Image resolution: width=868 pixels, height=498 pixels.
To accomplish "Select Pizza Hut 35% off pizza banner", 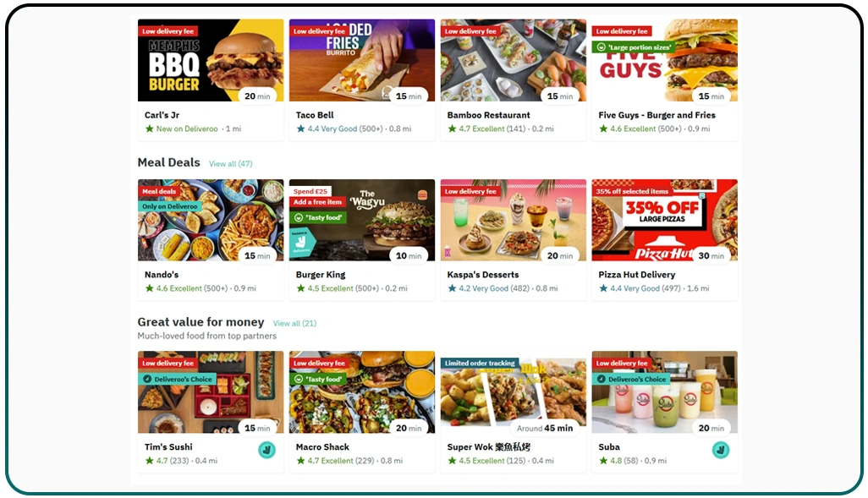I will click(664, 220).
